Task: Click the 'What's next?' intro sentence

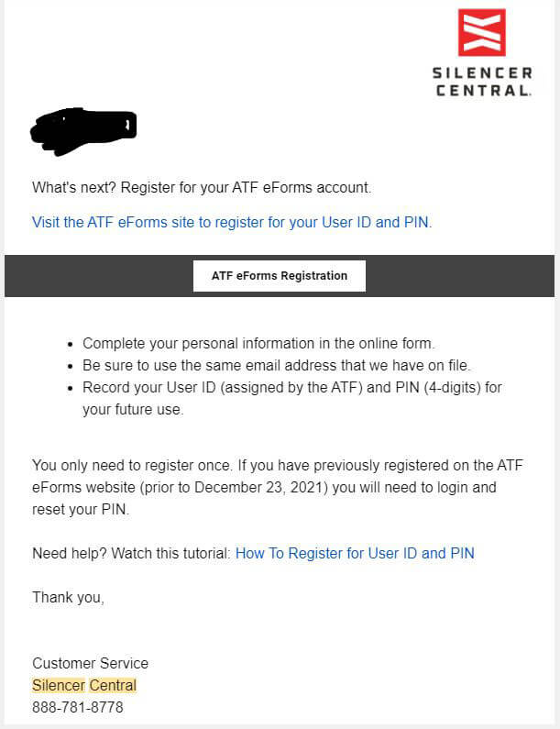Action: [202, 187]
